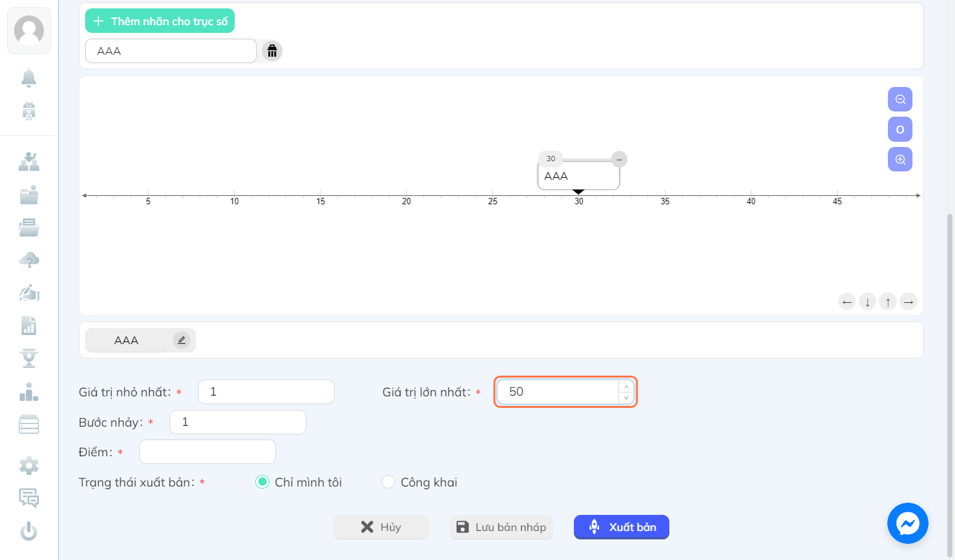Click the Xuất bản button

click(622, 527)
